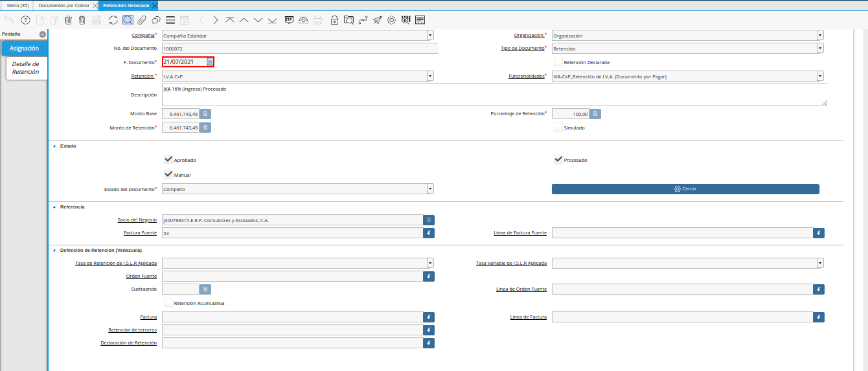
Task: Toggle the Retención Declarada checkbox
Action: pos(558,62)
